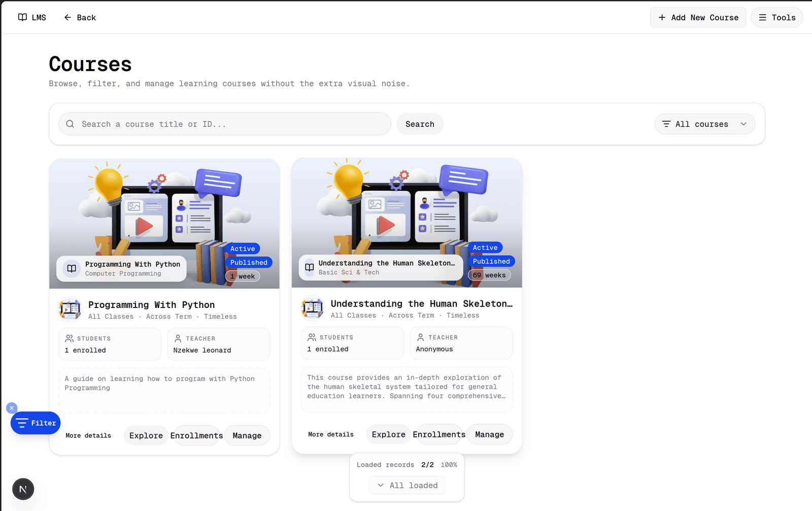Click the Search button

(x=420, y=124)
